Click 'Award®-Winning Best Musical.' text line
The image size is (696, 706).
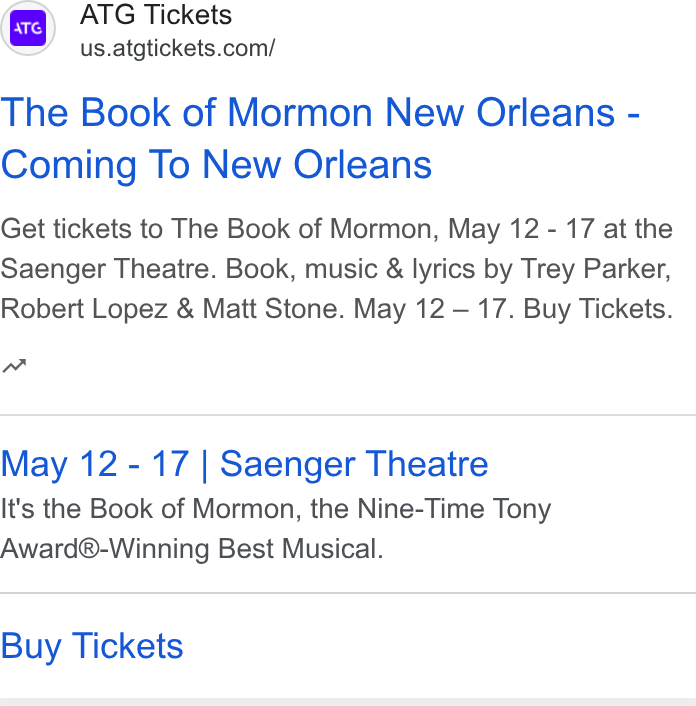pos(192,549)
